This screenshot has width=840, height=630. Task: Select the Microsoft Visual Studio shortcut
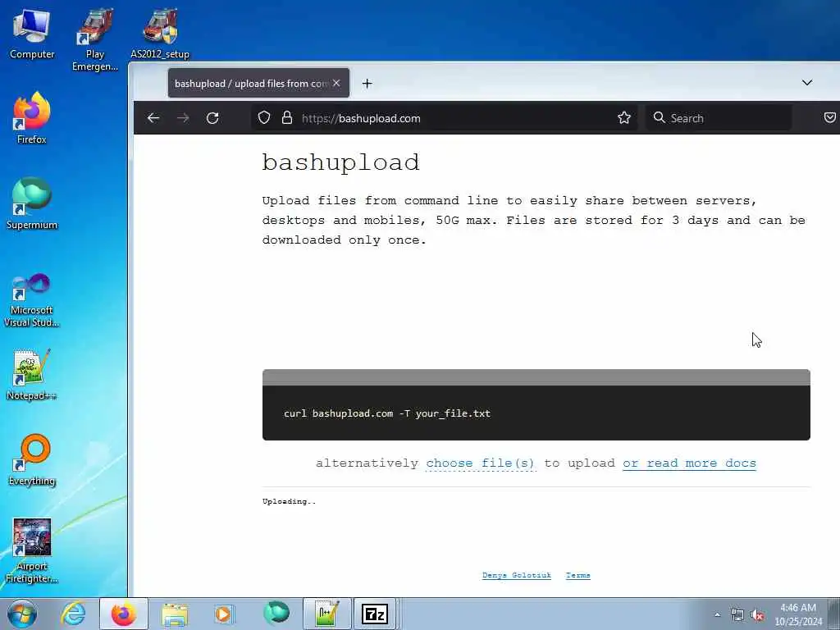point(32,300)
